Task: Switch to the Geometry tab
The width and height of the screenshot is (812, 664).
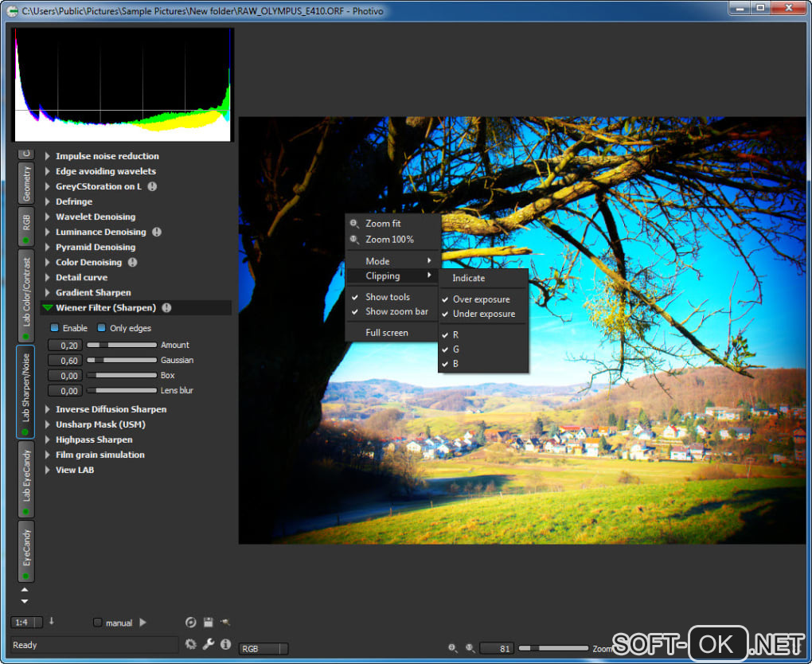Action: tap(26, 183)
